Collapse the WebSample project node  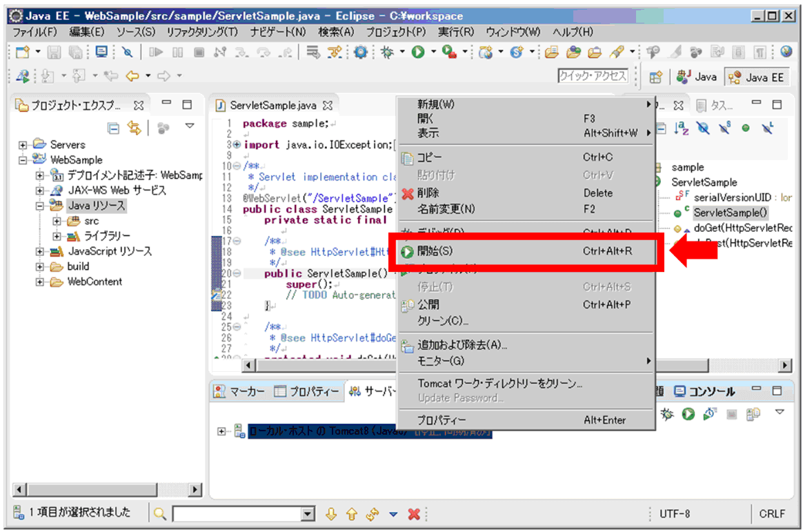[23, 160]
